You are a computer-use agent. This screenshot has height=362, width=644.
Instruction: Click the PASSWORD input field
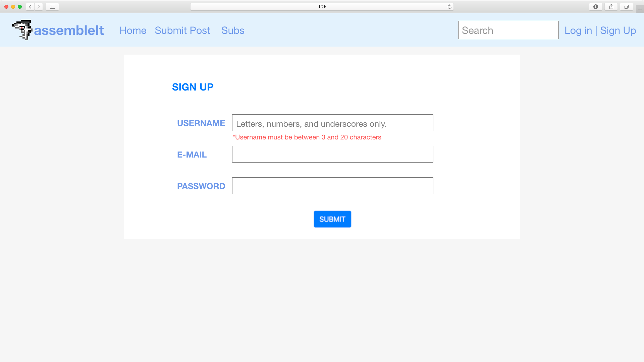tap(333, 186)
